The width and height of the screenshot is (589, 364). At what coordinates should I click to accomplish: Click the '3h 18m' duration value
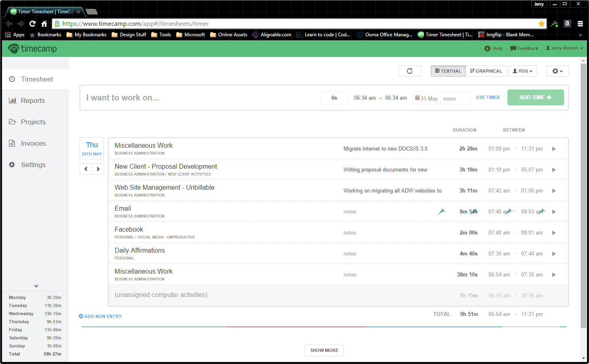[468, 170]
